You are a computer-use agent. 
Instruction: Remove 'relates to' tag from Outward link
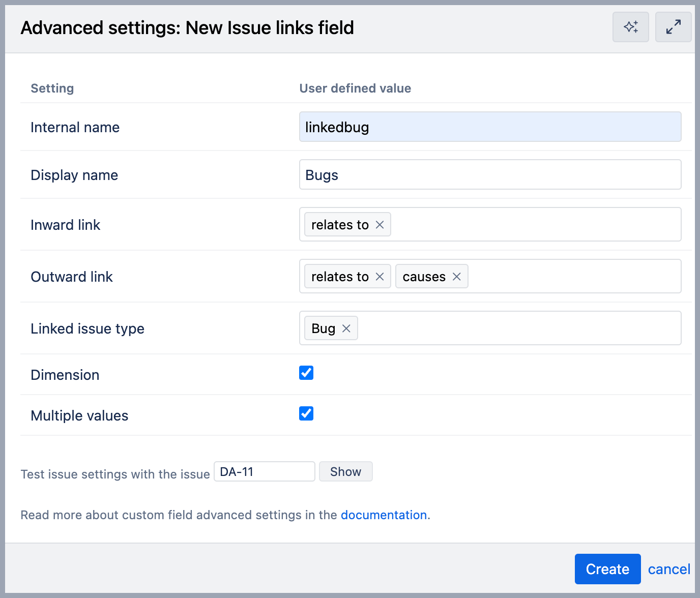click(x=380, y=277)
